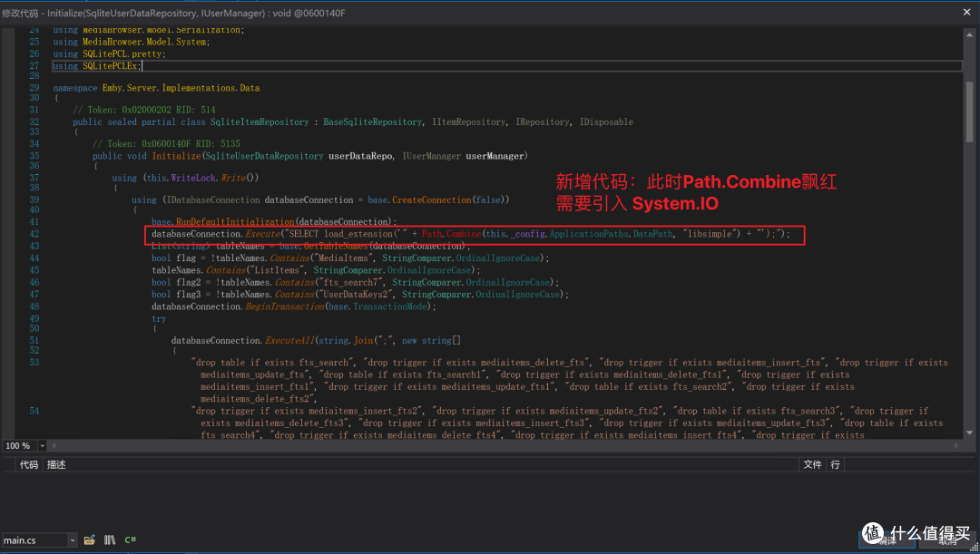The height and width of the screenshot is (554, 980).
Task: Place cursor at end of using SQLitePCLEx line
Action: [x=142, y=66]
